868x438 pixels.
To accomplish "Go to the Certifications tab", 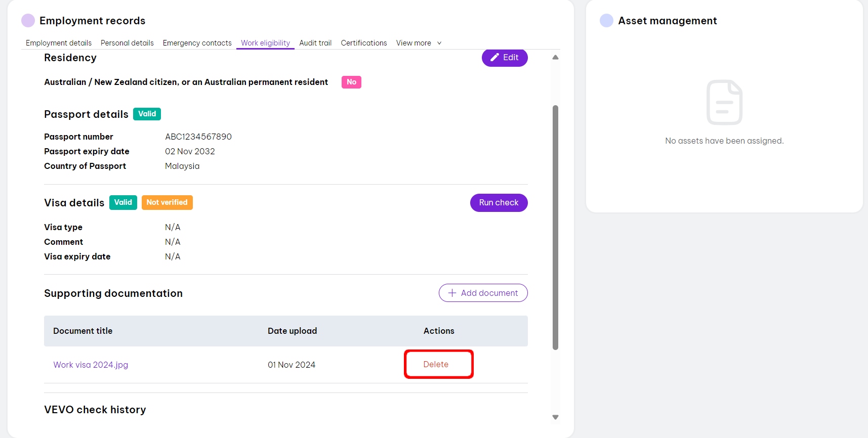I will pos(363,43).
